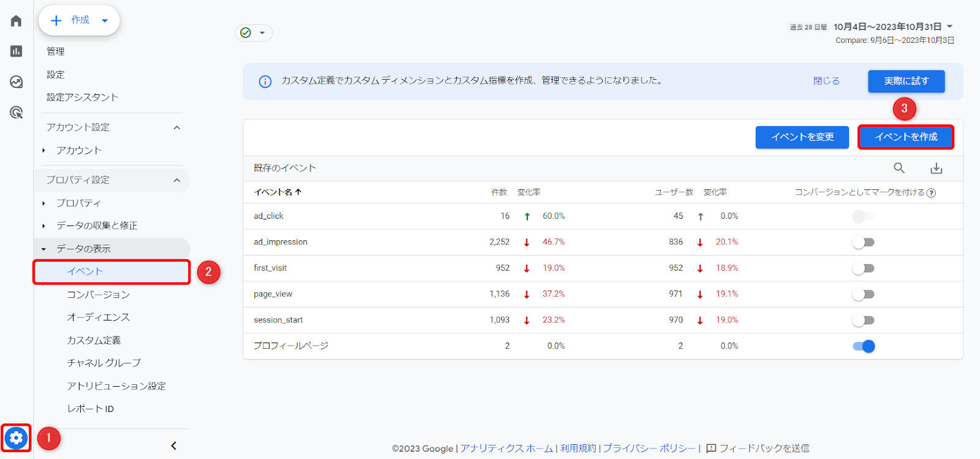The width and height of the screenshot is (980, 459).
Task: Click the Admin gear icon
Action: point(16,438)
